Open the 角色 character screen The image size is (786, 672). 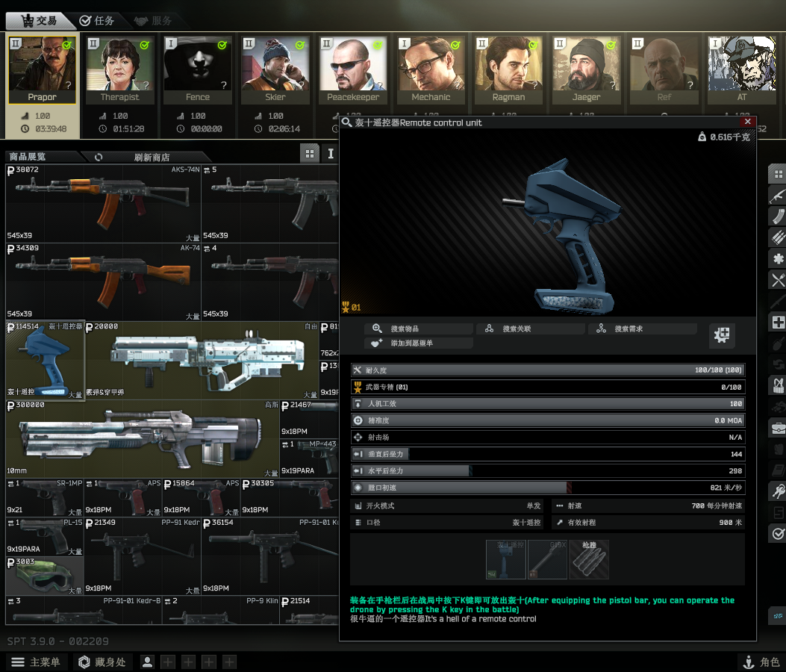pyautogui.click(x=761, y=662)
